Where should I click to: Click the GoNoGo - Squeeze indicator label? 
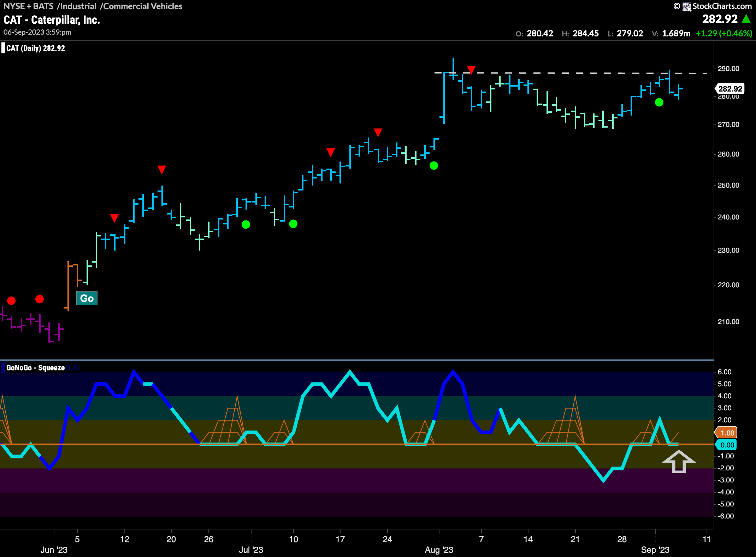point(35,368)
